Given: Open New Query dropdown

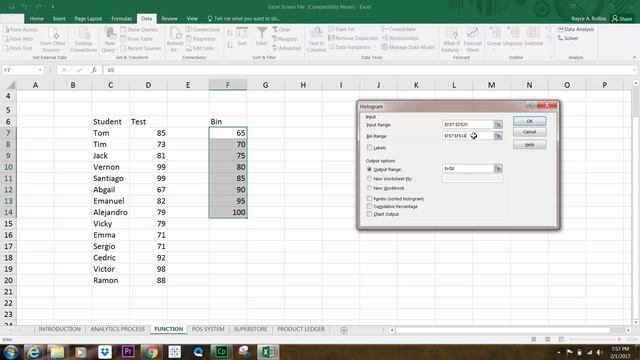Looking at the screenshot, I should tap(109, 40).
